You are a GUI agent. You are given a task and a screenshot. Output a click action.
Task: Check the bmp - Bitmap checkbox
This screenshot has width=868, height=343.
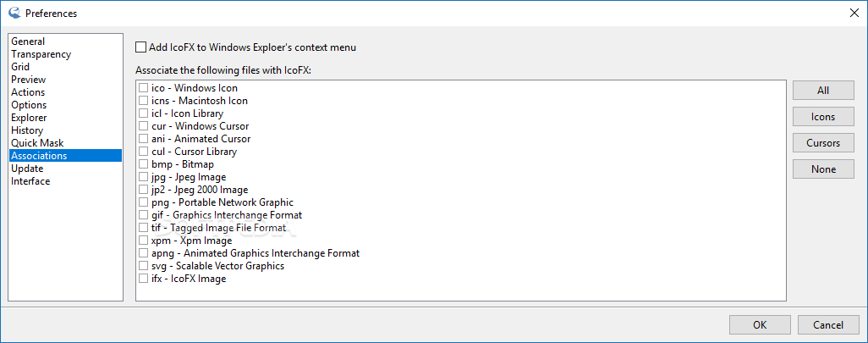click(x=143, y=164)
